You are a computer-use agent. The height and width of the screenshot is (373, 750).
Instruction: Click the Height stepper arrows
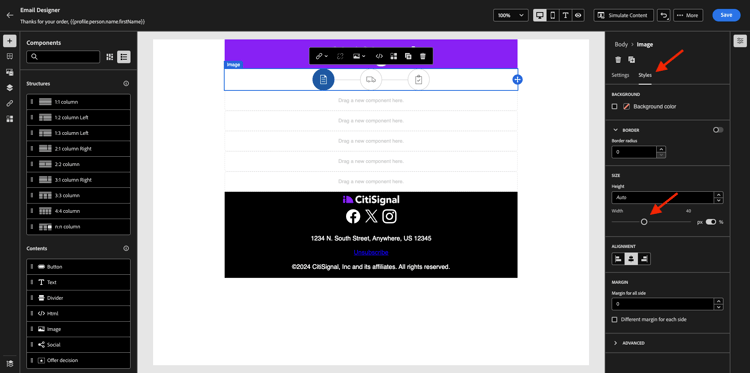(718, 197)
